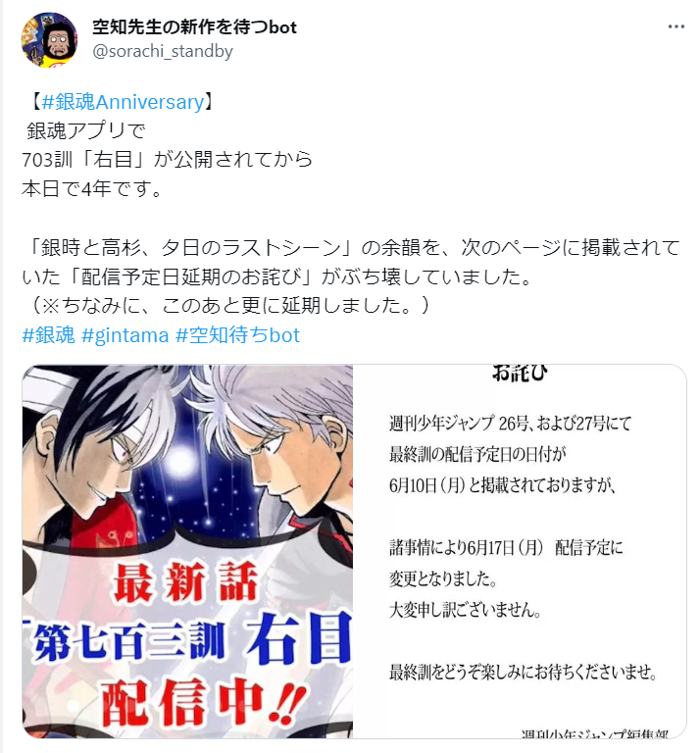
Task: Open the #空知待ちbot hashtag
Action: 237,334
